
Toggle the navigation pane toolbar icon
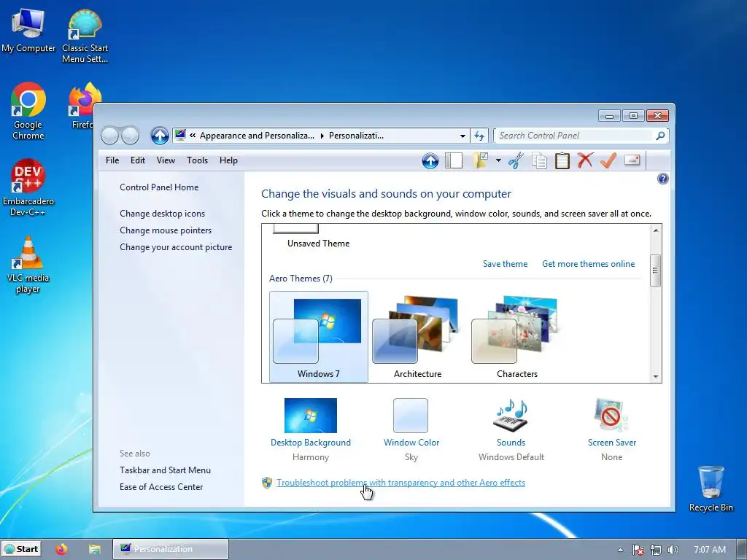click(x=454, y=160)
